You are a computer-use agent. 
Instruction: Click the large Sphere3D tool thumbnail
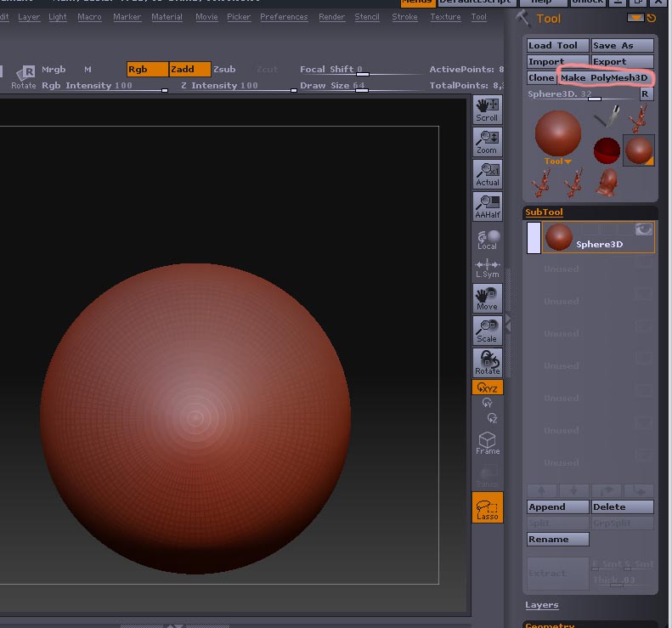point(557,133)
